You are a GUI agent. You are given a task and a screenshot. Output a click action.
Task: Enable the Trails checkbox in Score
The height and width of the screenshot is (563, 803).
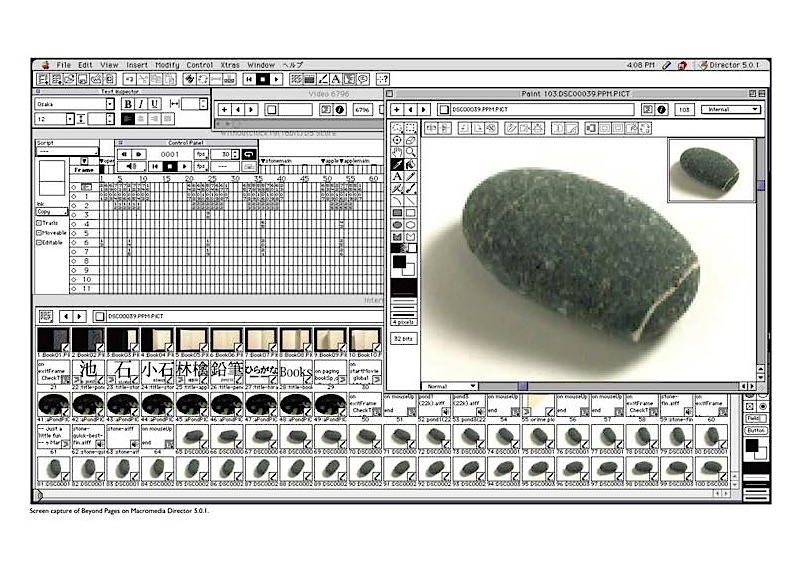[x=39, y=223]
